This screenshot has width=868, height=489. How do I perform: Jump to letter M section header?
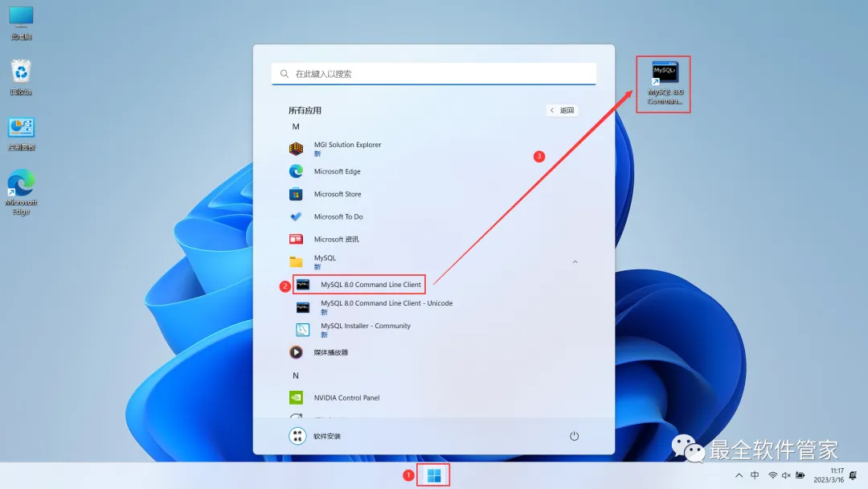coord(296,127)
